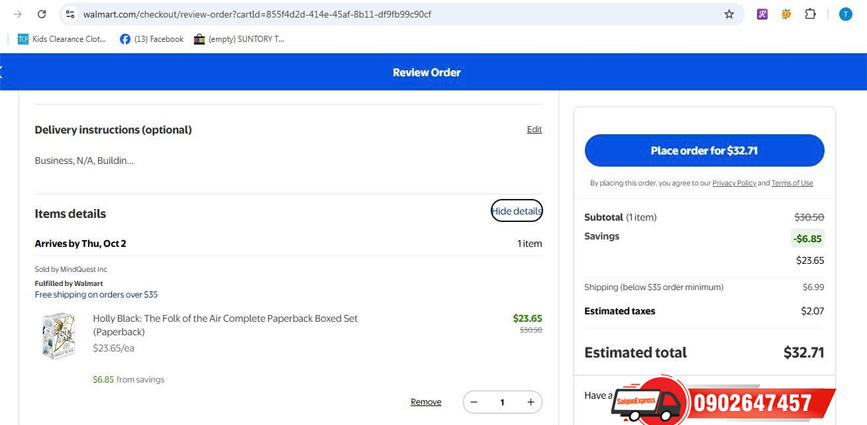The width and height of the screenshot is (867, 425).
Task: Click the browser forward arrow
Action: tap(17, 14)
